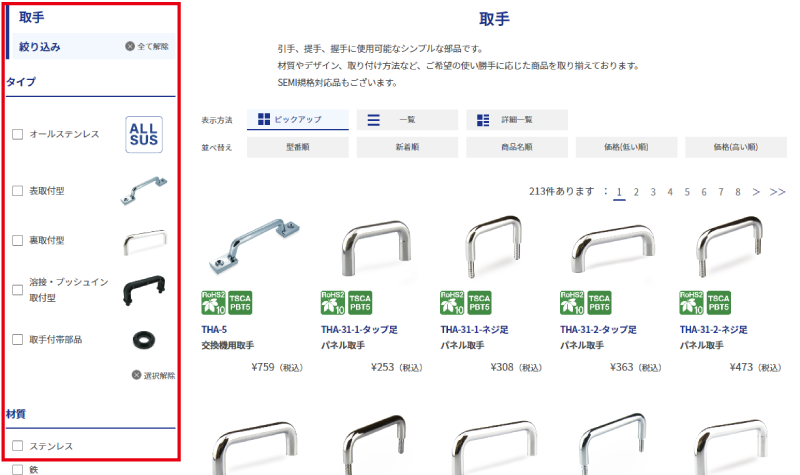Viewport: 800px width, 475px height.
Task: Click the ピックアップ grid view icon
Action: [x=264, y=119]
